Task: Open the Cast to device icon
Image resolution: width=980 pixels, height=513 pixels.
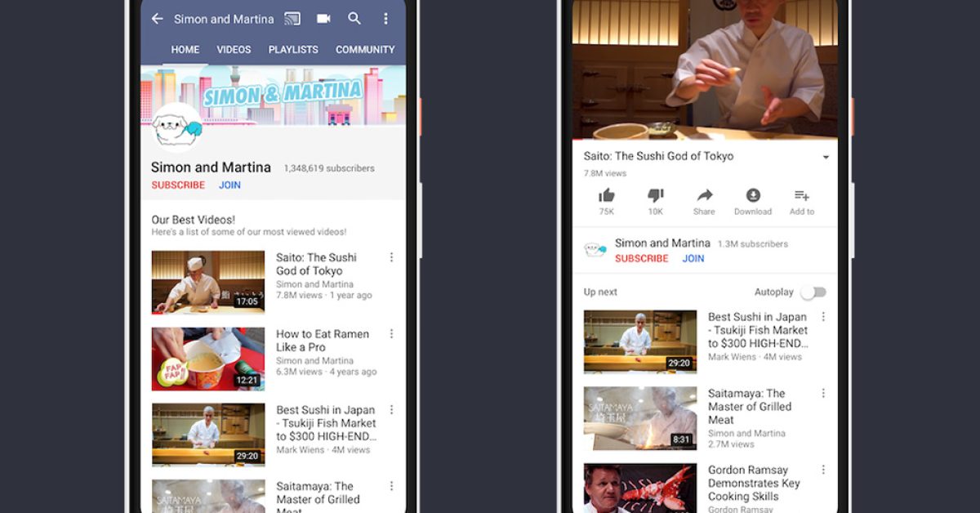Action: click(x=292, y=19)
